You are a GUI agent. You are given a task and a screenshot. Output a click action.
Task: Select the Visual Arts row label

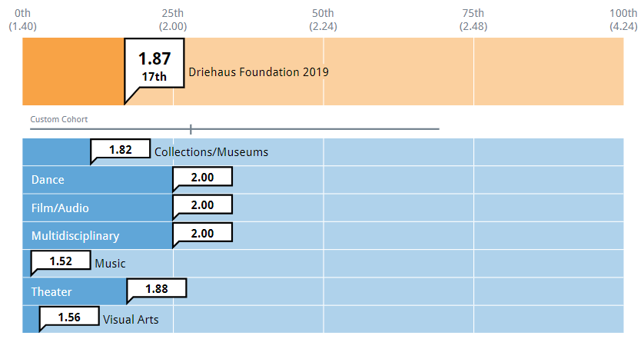point(131,319)
